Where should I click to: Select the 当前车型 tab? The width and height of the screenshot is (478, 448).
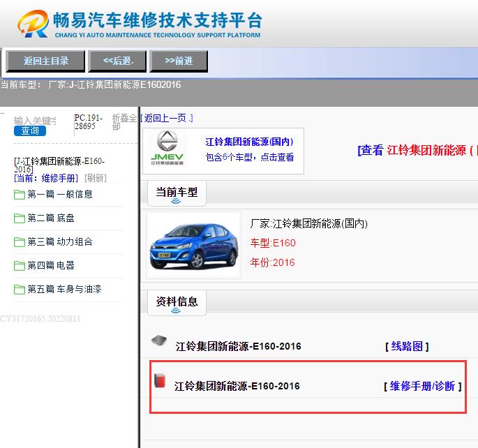pyautogui.click(x=177, y=193)
